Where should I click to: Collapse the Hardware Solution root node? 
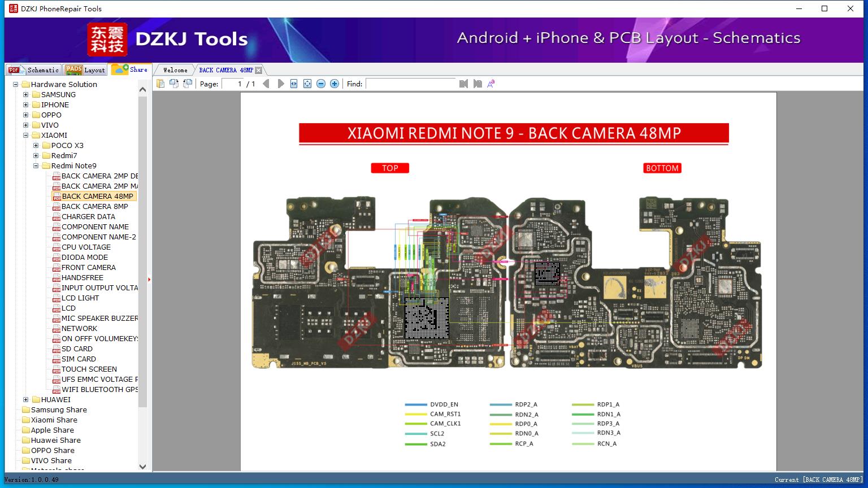pyautogui.click(x=16, y=85)
